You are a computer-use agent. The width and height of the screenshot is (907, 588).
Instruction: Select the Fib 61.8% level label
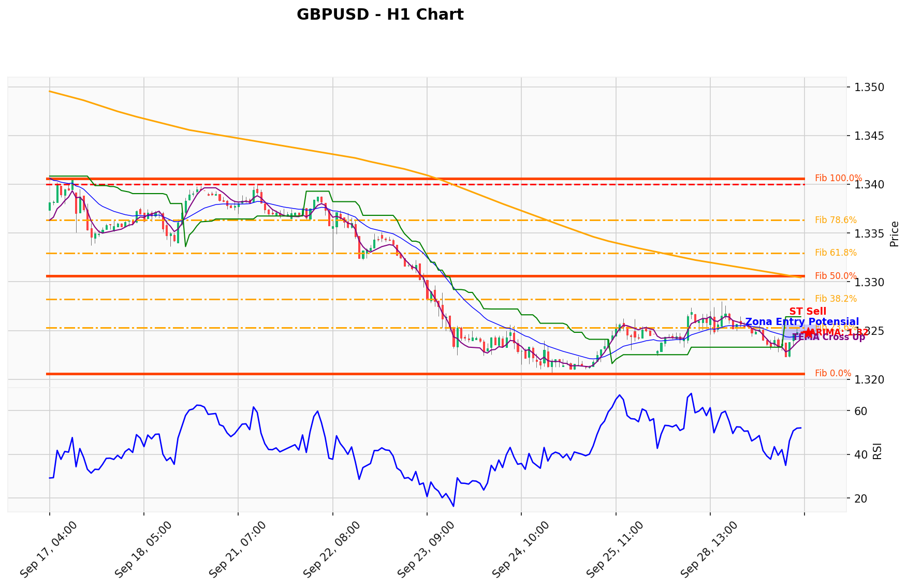836,253
